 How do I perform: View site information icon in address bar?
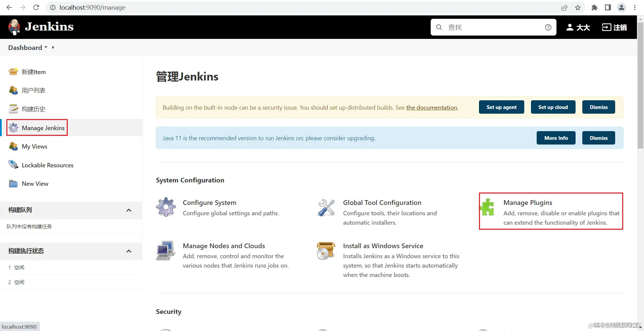pyautogui.click(x=53, y=7)
